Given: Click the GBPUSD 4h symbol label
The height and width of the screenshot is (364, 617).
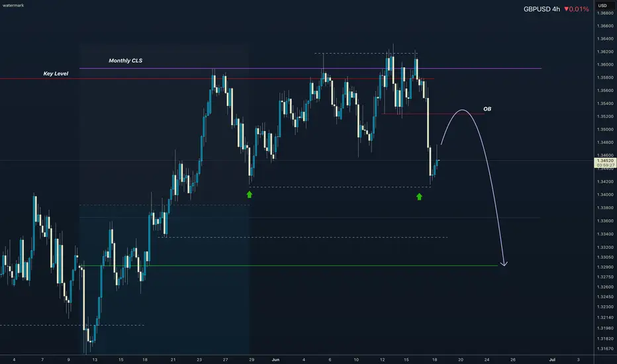Looking at the screenshot, I should click(x=542, y=9).
